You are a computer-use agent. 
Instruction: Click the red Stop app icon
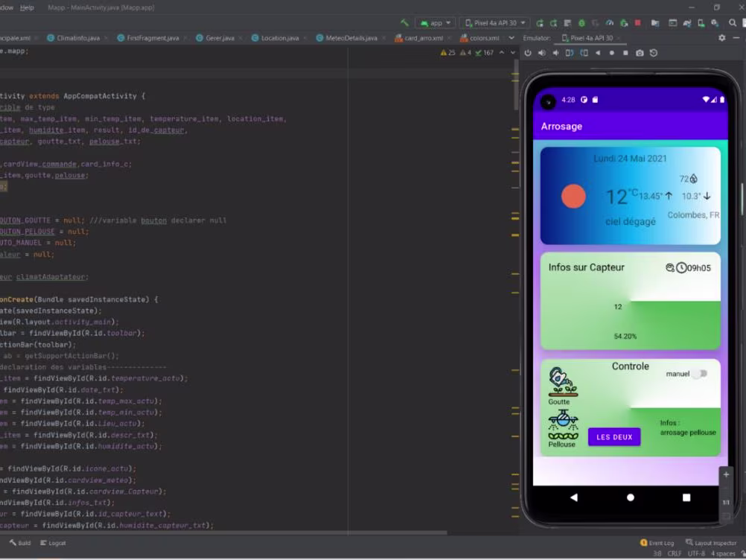click(637, 23)
